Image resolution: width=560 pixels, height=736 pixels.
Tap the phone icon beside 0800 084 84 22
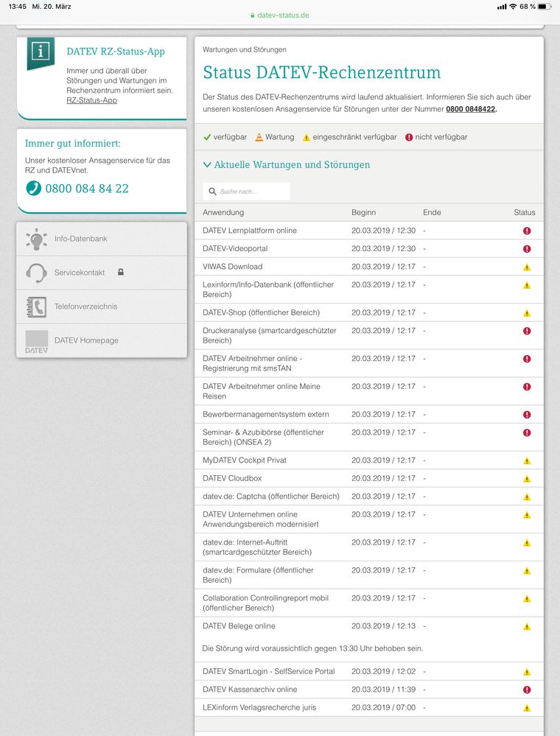[33, 188]
